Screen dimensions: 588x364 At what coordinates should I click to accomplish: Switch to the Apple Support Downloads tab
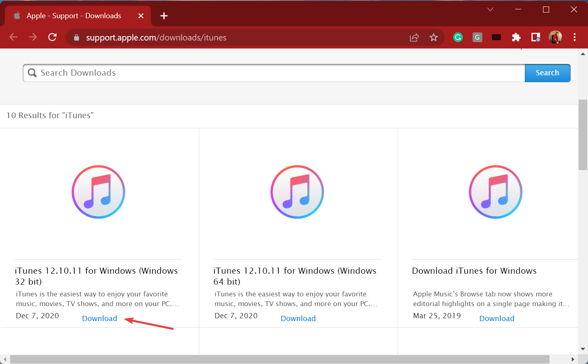click(x=73, y=15)
